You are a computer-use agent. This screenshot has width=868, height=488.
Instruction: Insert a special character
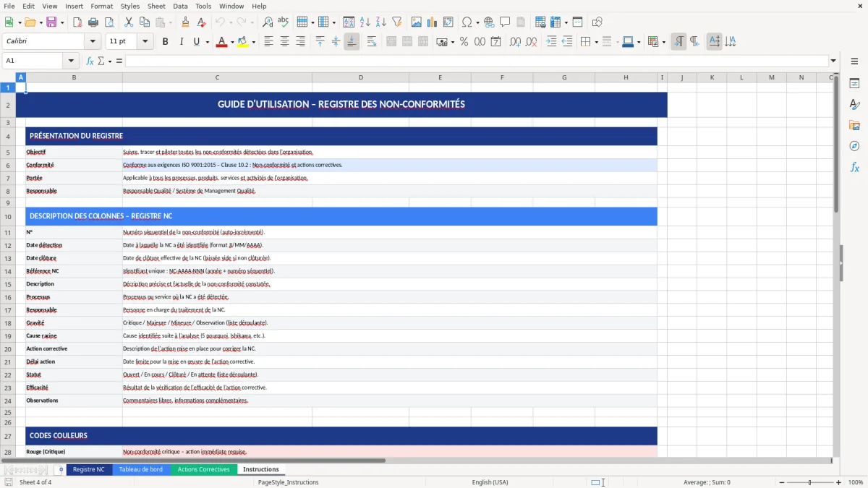click(467, 22)
